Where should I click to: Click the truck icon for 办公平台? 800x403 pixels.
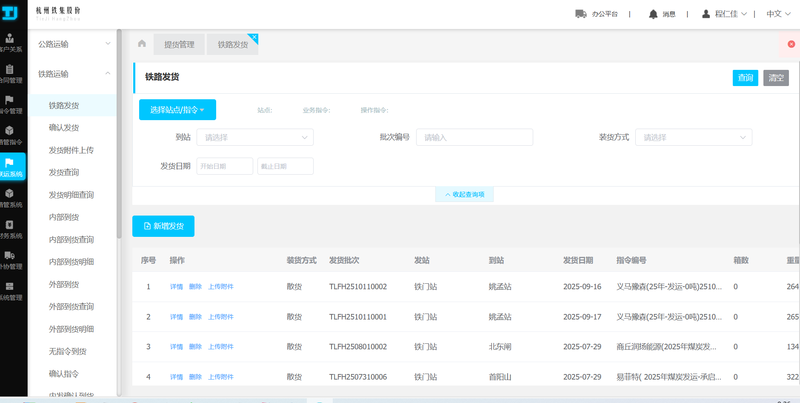[x=581, y=14]
